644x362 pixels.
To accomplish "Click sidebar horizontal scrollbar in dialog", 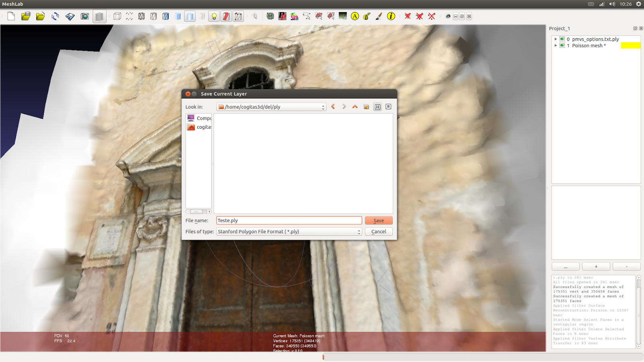I will click(x=198, y=212).
